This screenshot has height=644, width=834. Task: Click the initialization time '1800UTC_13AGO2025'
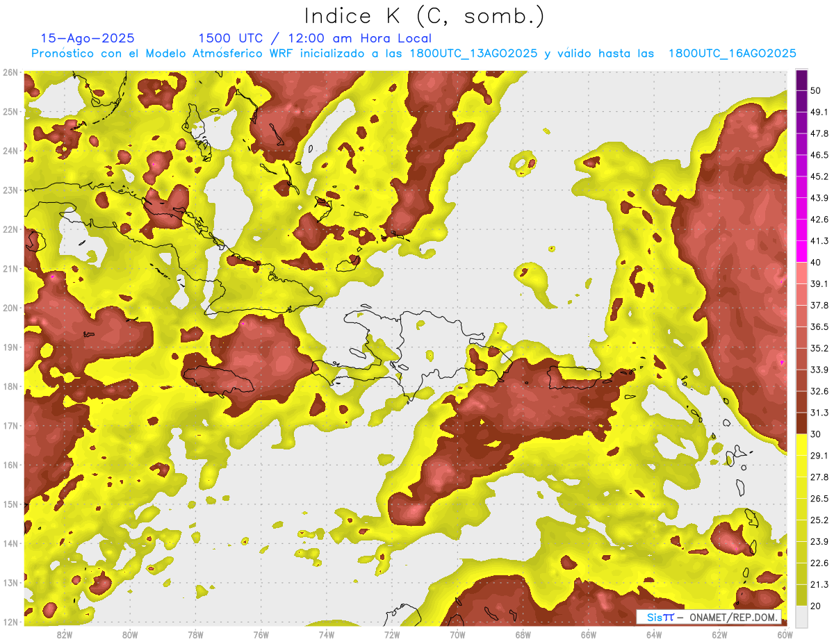point(473,53)
